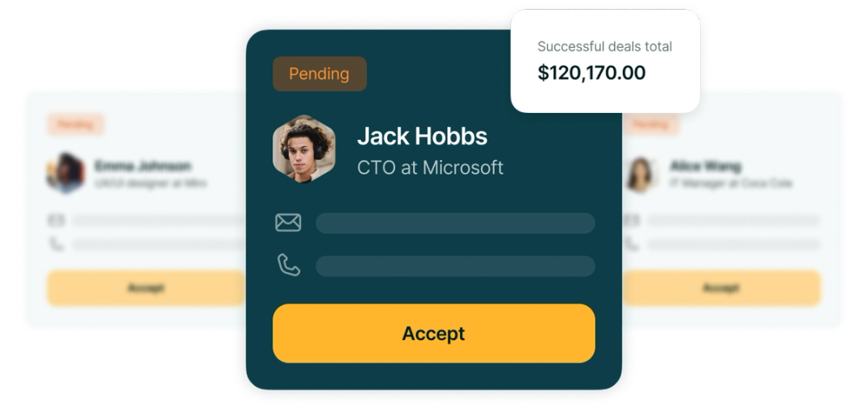Click the email icon on Emma Johnson card

tap(57, 220)
